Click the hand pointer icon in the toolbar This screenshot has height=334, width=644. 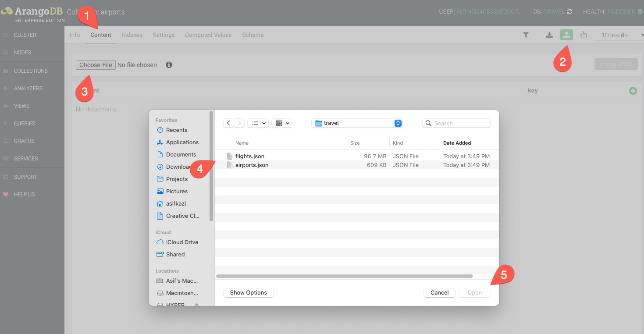tap(584, 35)
